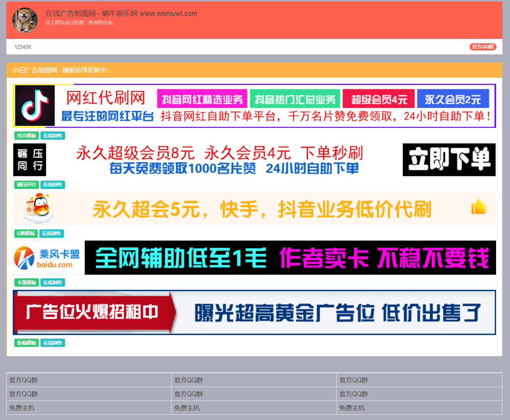Click 在线制作 under the first banner

tap(52, 135)
